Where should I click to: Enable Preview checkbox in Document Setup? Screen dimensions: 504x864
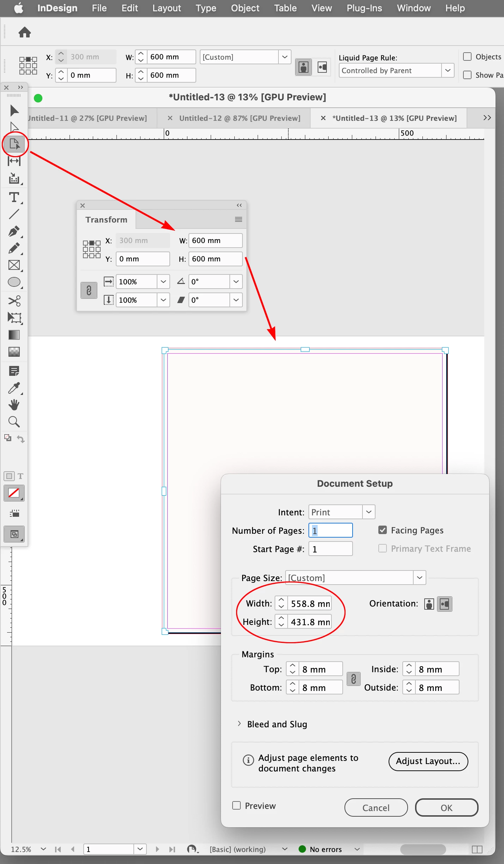[x=236, y=805]
